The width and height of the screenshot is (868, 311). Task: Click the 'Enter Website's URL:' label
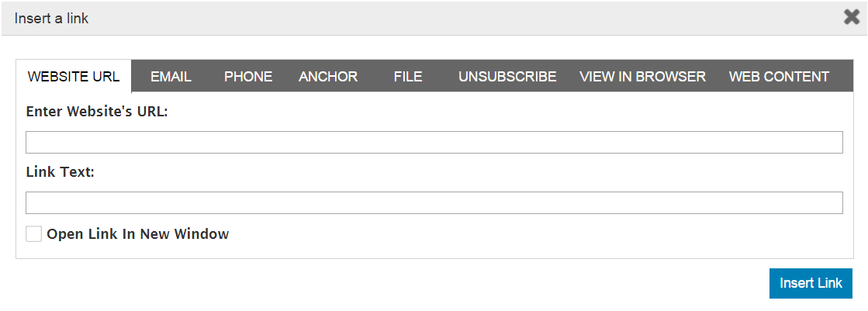click(97, 112)
